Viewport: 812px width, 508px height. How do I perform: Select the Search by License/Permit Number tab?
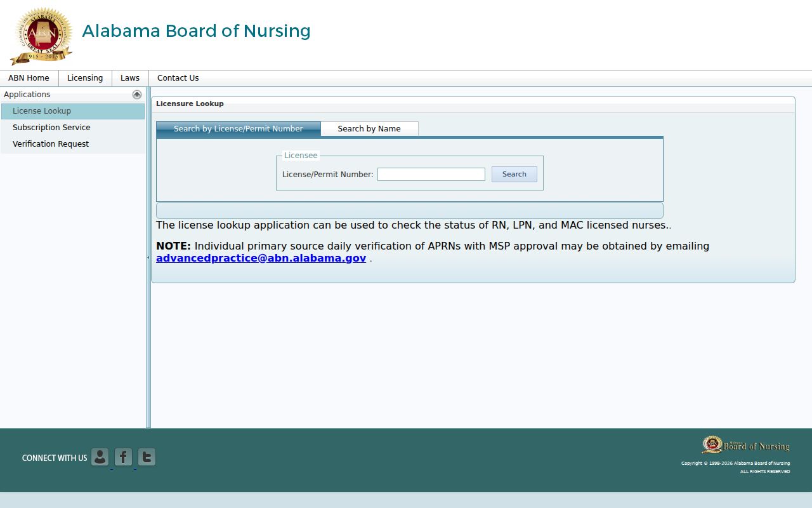pos(239,129)
